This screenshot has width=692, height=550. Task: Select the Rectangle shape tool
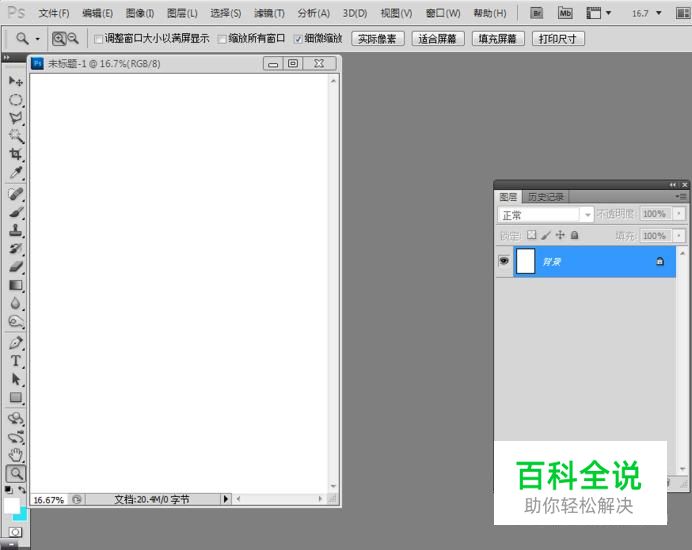point(15,397)
